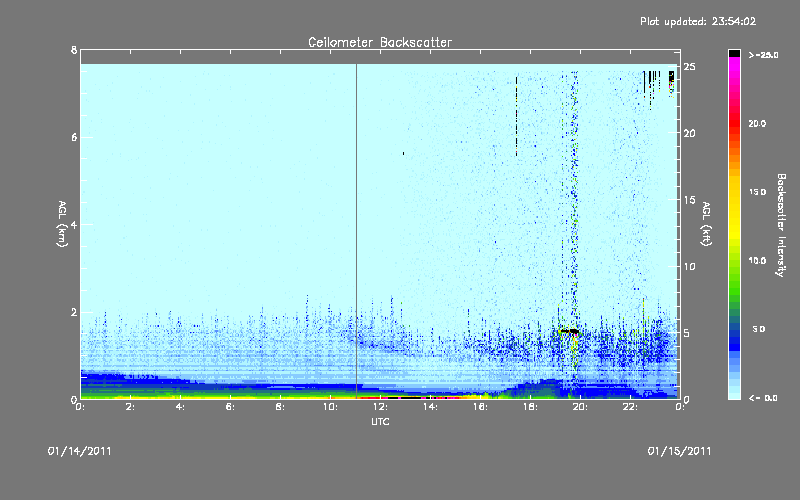Click the "25" kft tick on right axis

point(690,66)
